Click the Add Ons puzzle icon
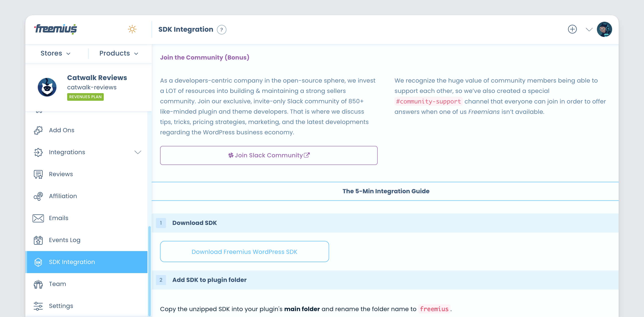Screen dimensions: 644x317 pos(38,130)
